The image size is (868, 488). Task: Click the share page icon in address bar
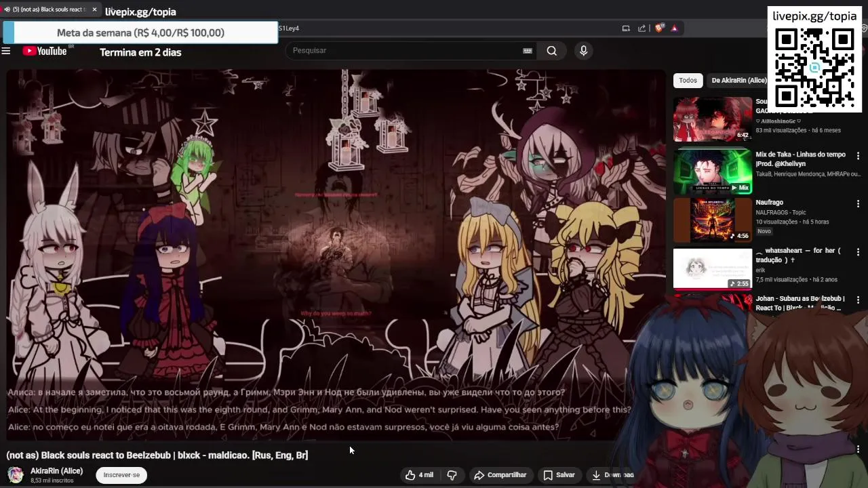click(642, 28)
